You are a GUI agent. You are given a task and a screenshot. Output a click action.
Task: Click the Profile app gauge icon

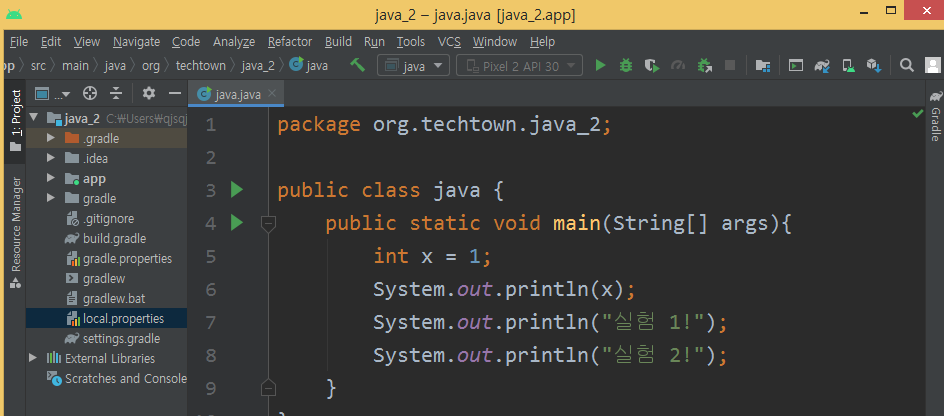pos(678,65)
